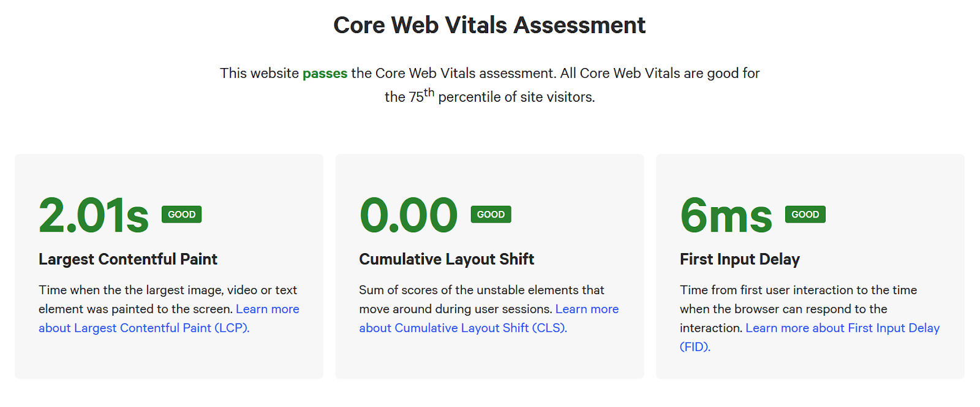
Task: Click the green 'passes' word
Action: (325, 74)
